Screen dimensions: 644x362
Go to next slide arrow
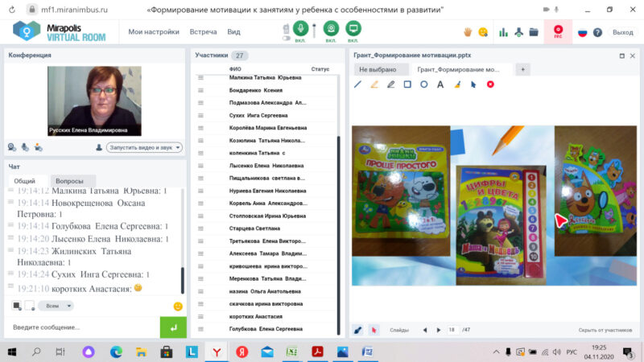click(439, 330)
